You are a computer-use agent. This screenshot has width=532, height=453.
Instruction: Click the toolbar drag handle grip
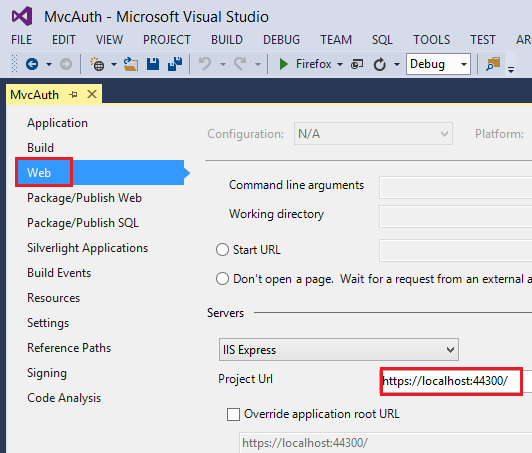tap(14, 64)
